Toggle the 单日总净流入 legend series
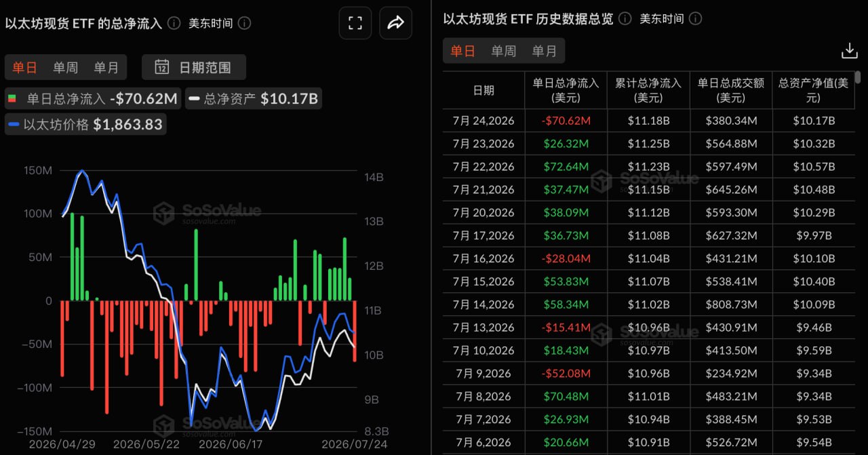This screenshot has height=455, width=868. (x=93, y=99)
